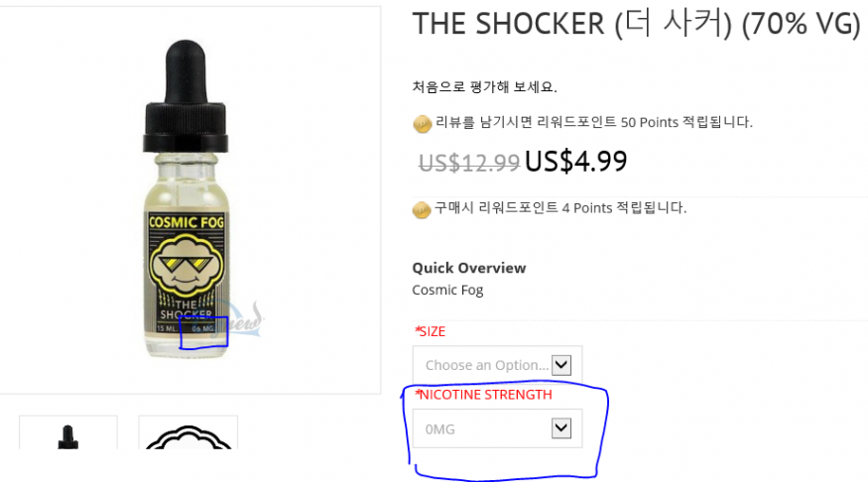Select the bottle thumbnail below main image
868x482 pixels.
click(68, 432)
